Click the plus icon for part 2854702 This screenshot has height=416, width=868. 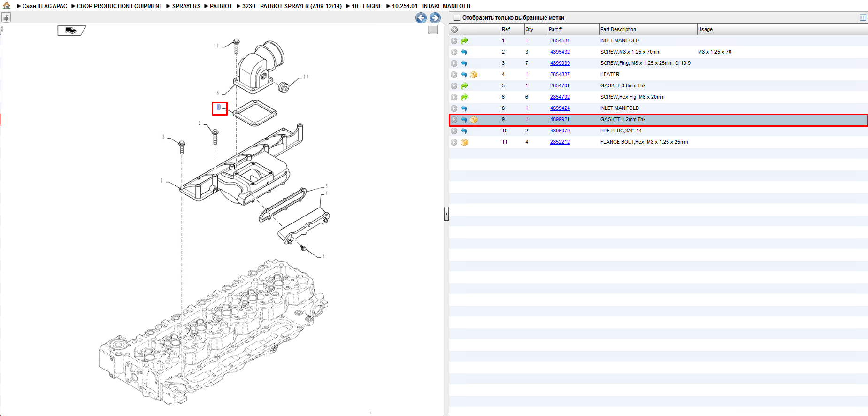[x=454, y=97]
